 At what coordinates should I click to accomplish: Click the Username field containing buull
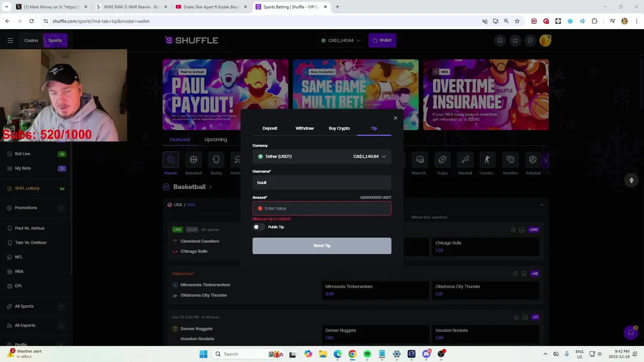[x=322, y=183]
